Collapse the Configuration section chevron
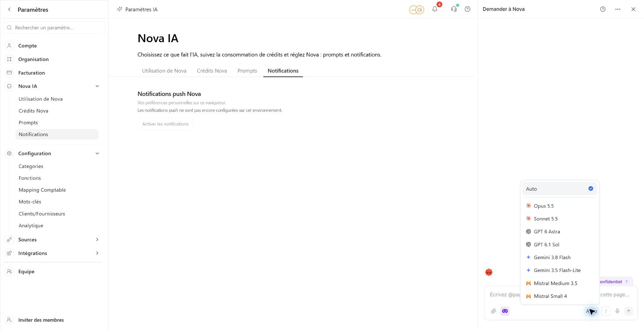The width and height of the screenshot is (644, 330). coord(97,153)
